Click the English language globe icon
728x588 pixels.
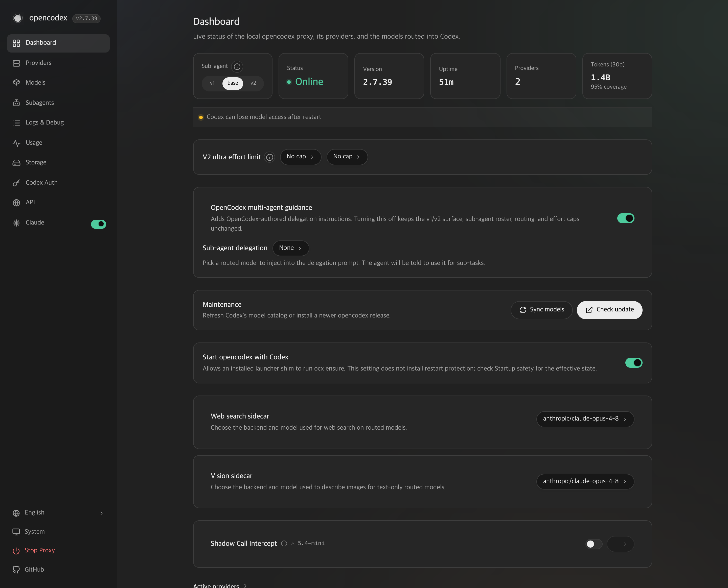pyautogui.click(x=16, y=513)
